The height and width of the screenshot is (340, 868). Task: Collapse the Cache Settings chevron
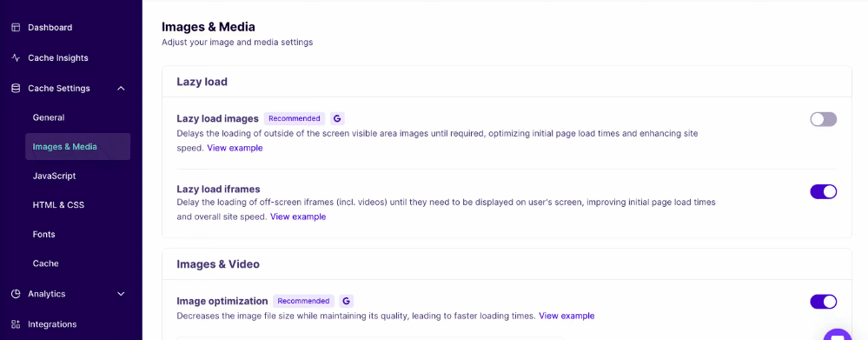coord(122,89)
